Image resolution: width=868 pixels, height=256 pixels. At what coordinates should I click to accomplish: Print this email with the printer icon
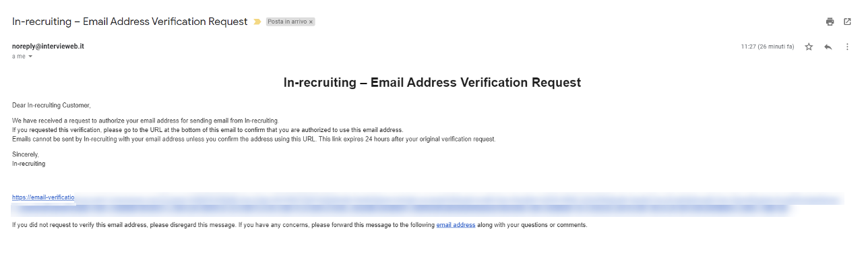pyautogui.click(x=830, y=22)
